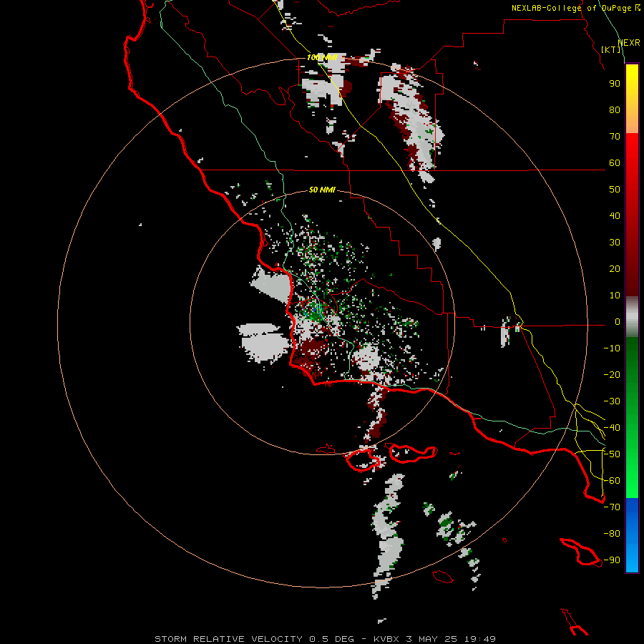This screenshot has height=644, width=644.
Task: Click the -10 knots legend value
Action: (612, 348)
